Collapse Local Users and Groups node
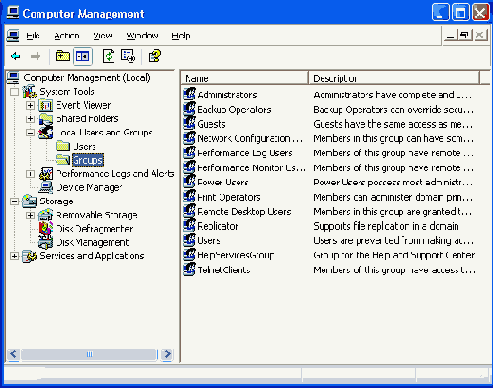 click(30, 133)
